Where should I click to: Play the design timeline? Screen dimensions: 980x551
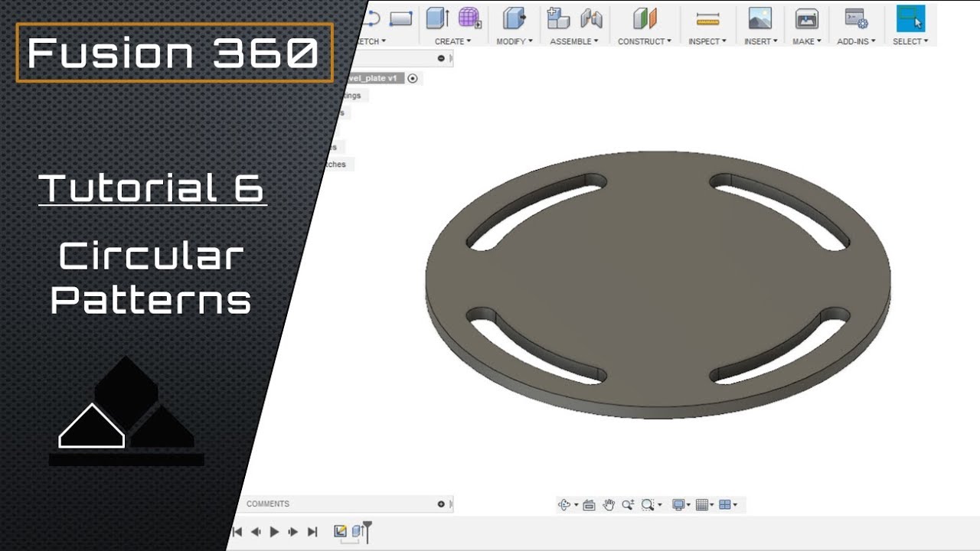point(274,531)
